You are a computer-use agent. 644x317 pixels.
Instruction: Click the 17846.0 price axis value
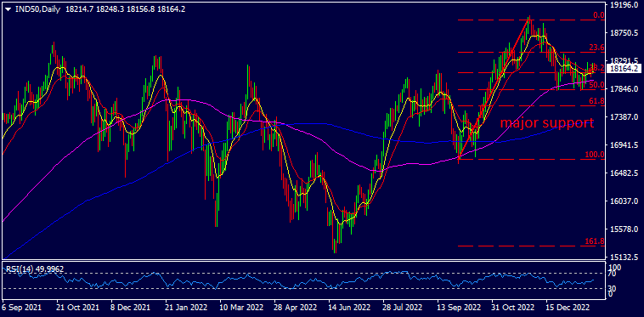coord(624,88)
